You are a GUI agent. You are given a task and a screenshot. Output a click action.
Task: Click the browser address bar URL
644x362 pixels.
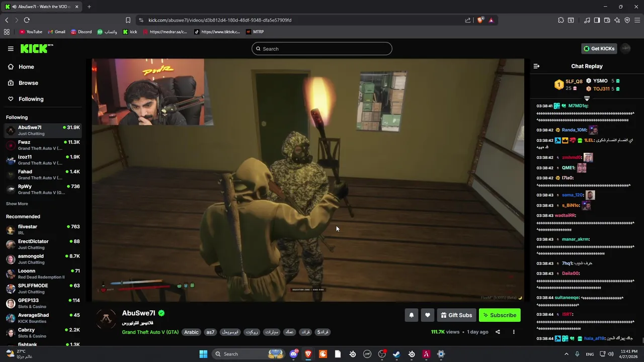(220, 20)
